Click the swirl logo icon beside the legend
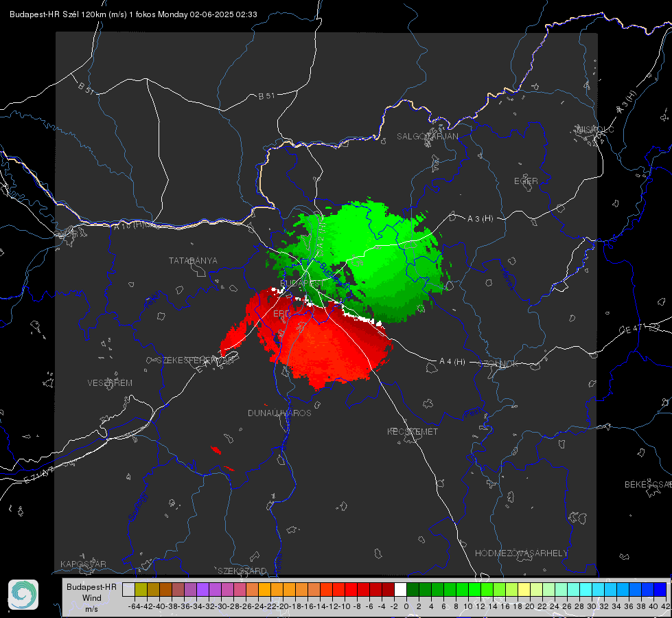672x618 pixels. click(x=23, y=595)
